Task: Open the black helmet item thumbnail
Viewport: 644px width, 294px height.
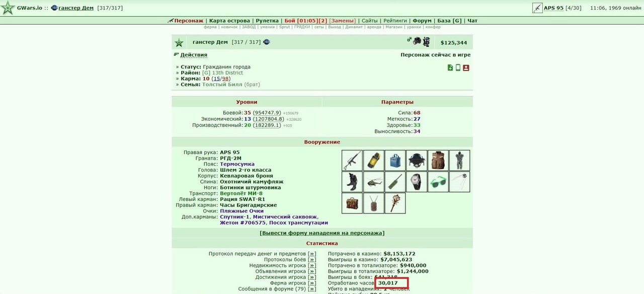Action: pos(417,160)
